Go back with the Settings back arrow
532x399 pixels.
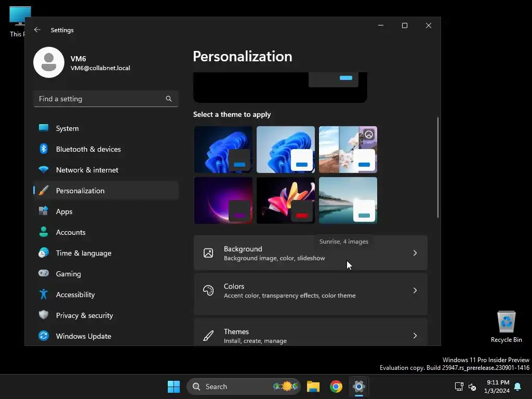pos(37,30)
